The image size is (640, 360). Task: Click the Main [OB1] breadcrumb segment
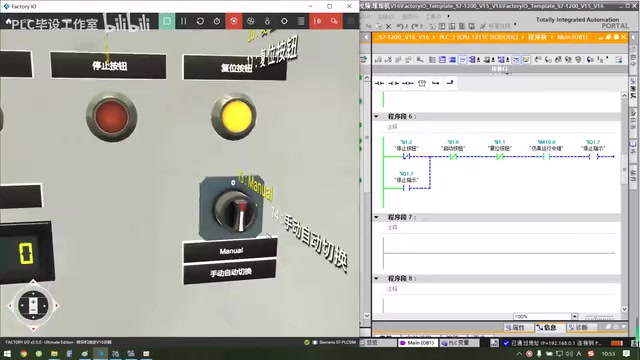[572, 37]
